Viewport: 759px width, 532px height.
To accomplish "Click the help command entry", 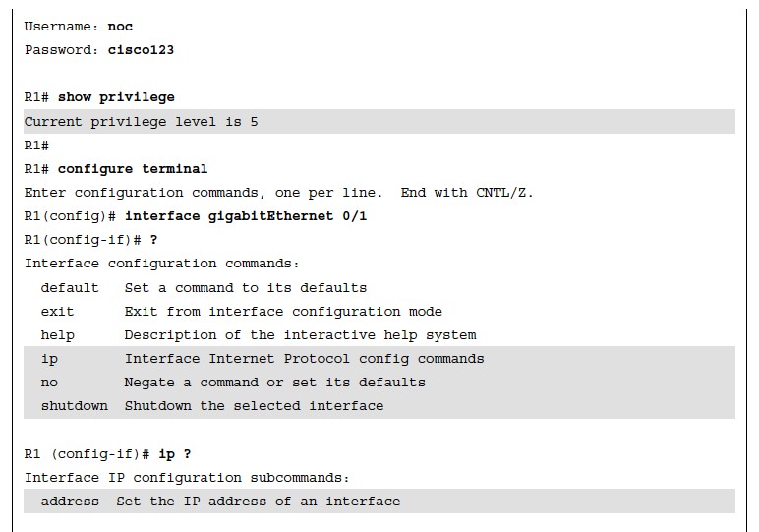I will (x=58, y=335).
